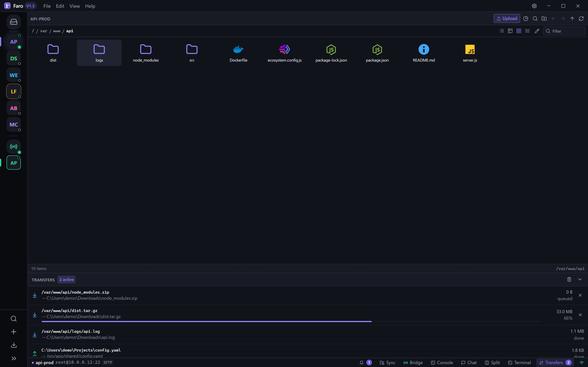588x367 pixels.
Task: Open the search icon in top toolbar
Action: tap(535, 18)
